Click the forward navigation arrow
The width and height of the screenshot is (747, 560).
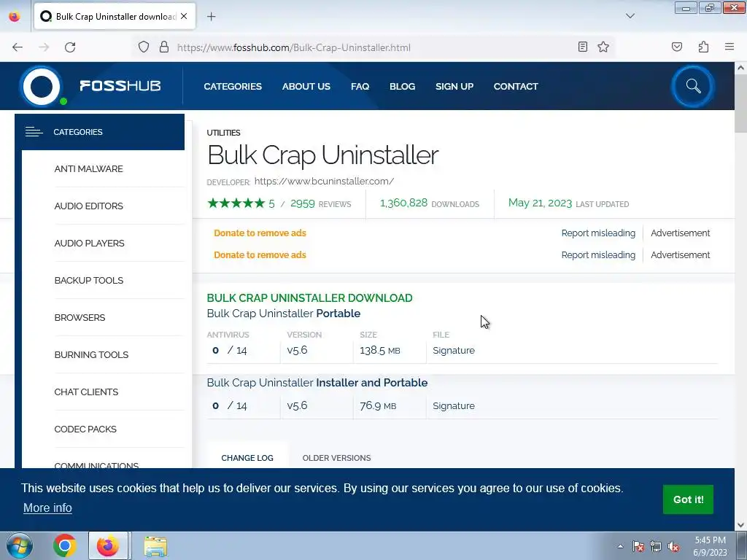[44, 47]
